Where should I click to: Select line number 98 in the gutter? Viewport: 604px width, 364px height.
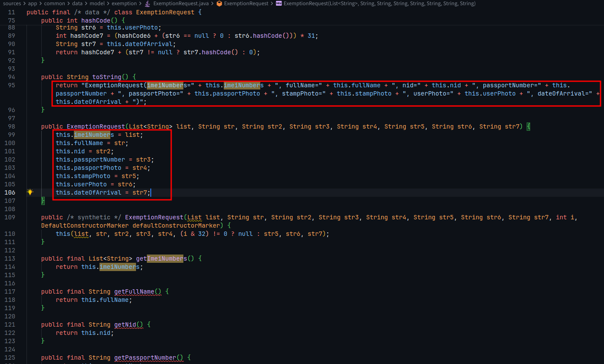coord(11,126)
